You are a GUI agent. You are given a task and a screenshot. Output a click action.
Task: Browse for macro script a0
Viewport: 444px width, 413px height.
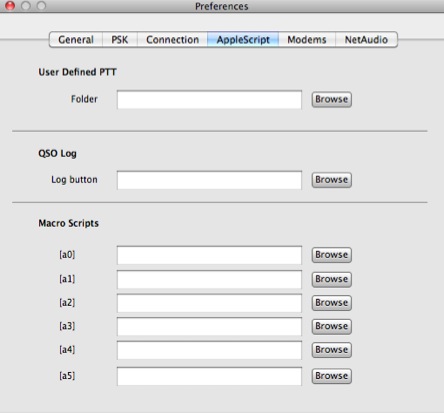pos(332,255)
